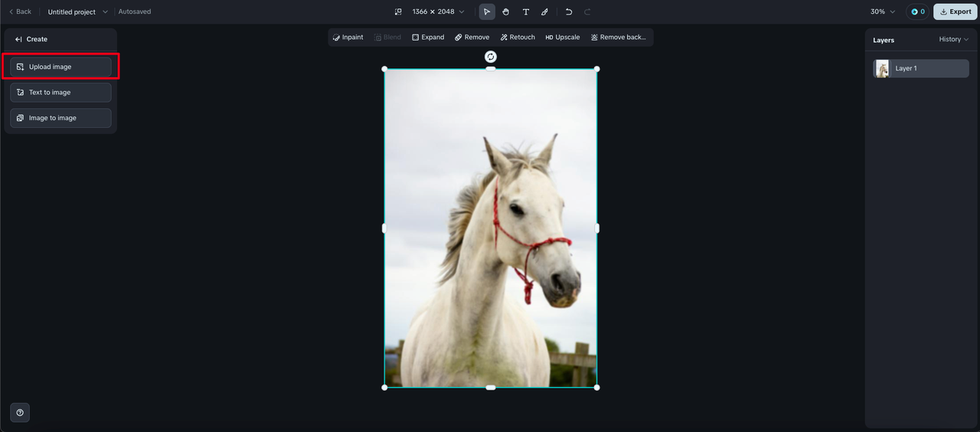Click the canvas resize icon
Screen dimensions: 980x432
pos(398,11)
